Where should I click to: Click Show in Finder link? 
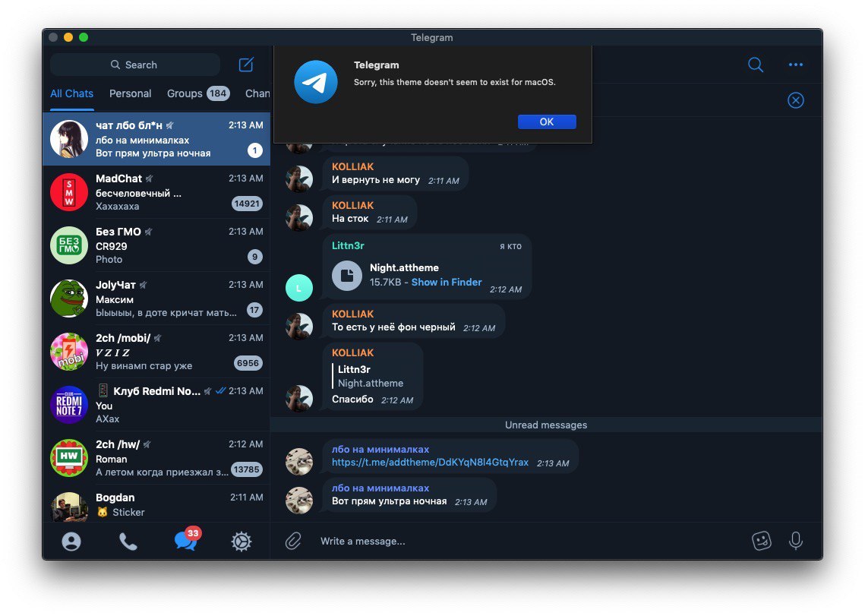coord(447,282)
